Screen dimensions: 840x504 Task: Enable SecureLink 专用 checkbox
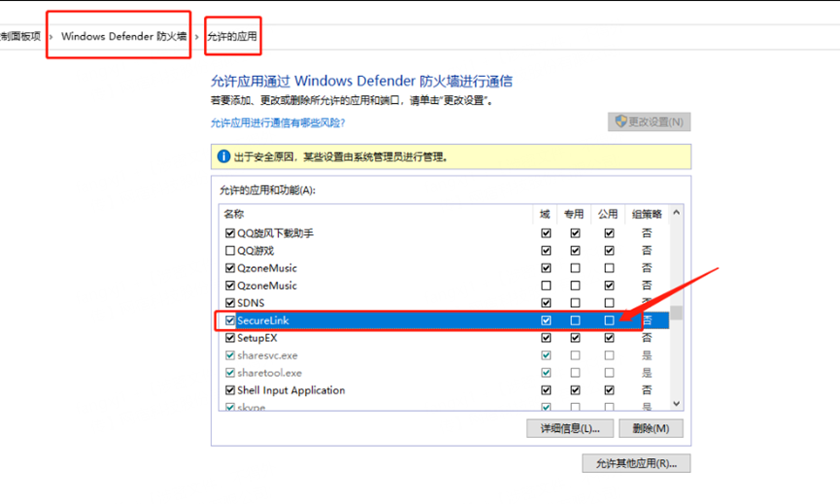click(x=575, y=320)
